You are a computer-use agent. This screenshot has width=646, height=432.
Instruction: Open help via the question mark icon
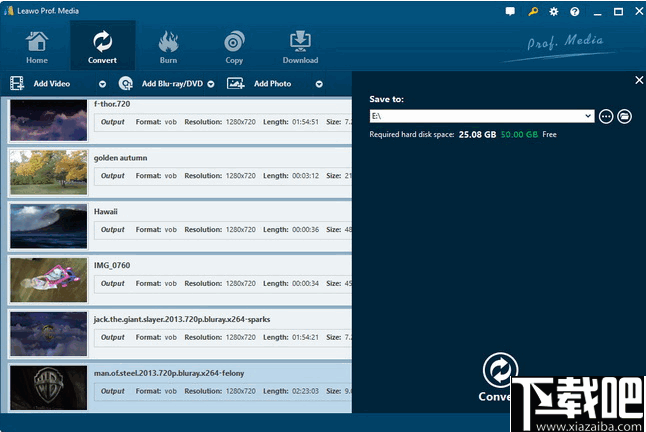[x=575, y=12]
